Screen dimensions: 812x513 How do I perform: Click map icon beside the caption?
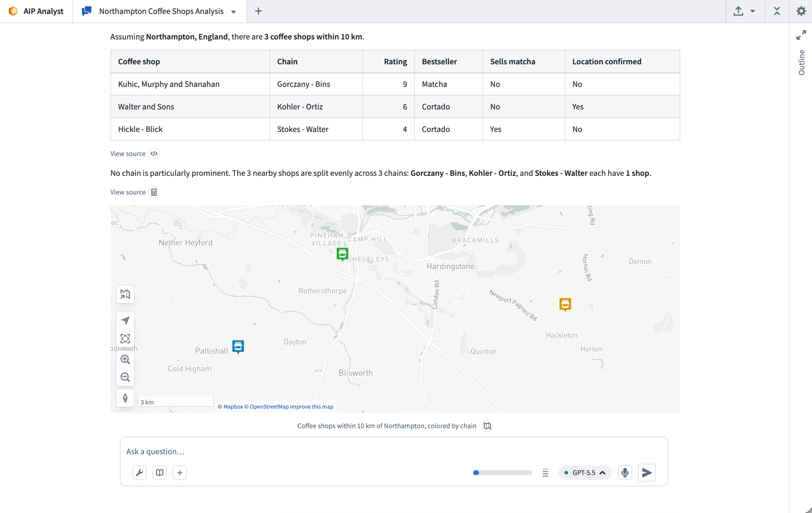[487, 426]
